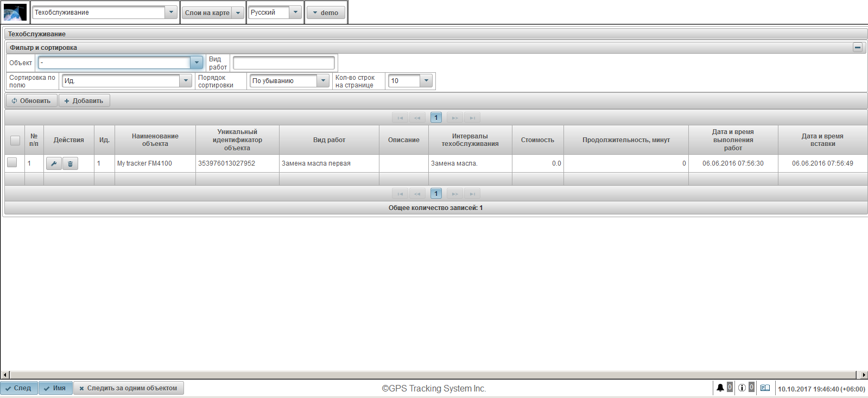The height and width of the screenshot is (398, 868).
Task: Click the globe logo in top-left corner
Action: click(x=15, y=12)
